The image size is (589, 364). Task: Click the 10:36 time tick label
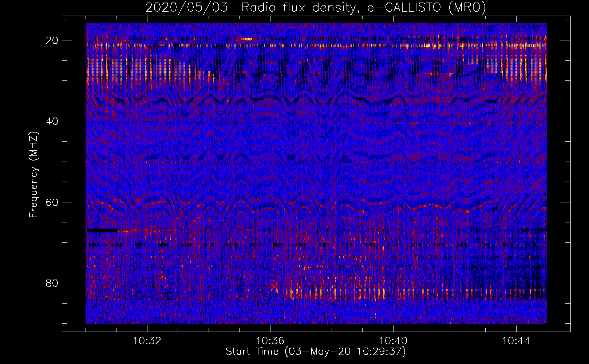click(x=270, y=341)
